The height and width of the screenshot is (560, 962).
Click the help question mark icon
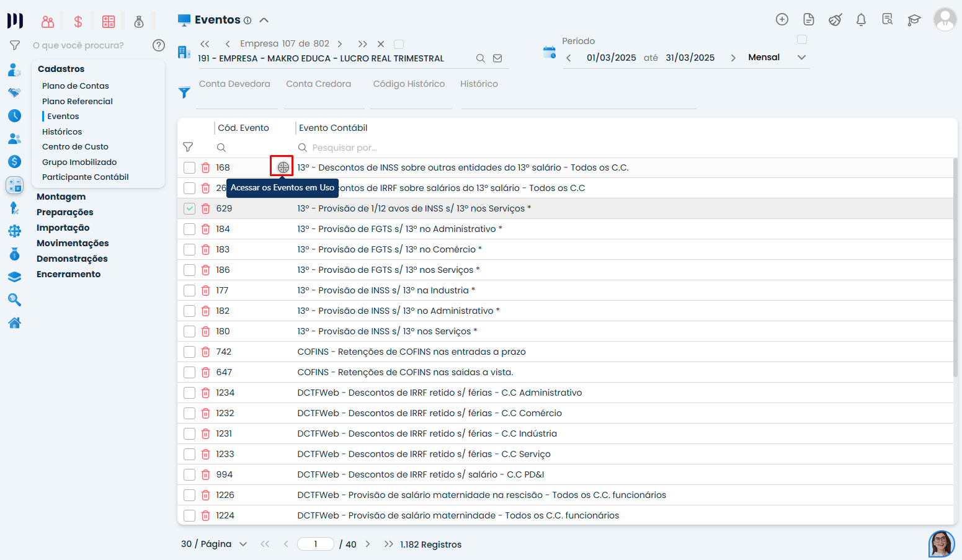pos(159,45)
